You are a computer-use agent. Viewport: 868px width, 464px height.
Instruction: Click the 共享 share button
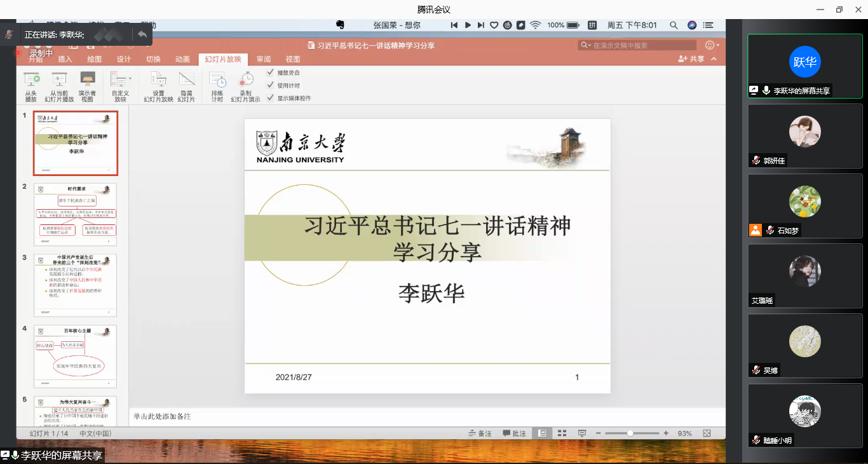pos(691,59)
